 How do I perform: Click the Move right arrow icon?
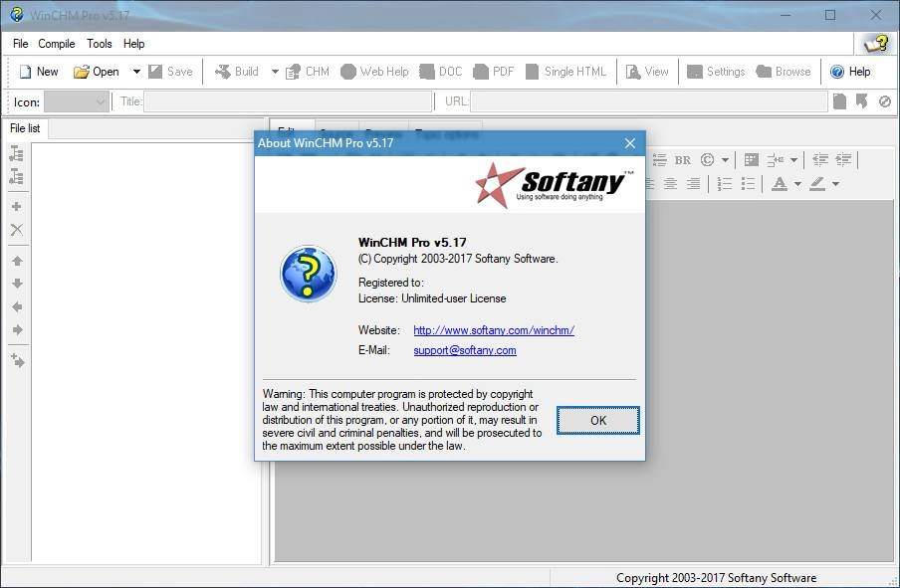click(x=17, y=330)
